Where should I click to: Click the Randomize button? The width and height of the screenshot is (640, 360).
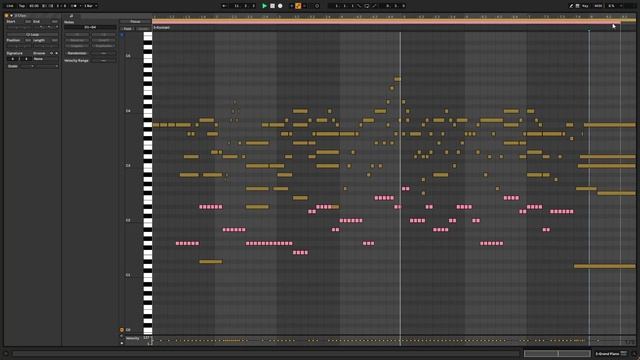[77, 53]
